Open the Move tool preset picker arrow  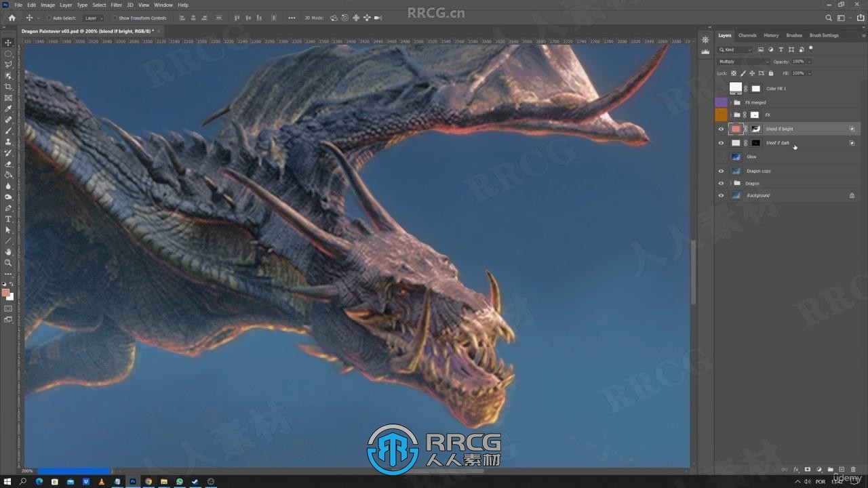click(38, 18)
